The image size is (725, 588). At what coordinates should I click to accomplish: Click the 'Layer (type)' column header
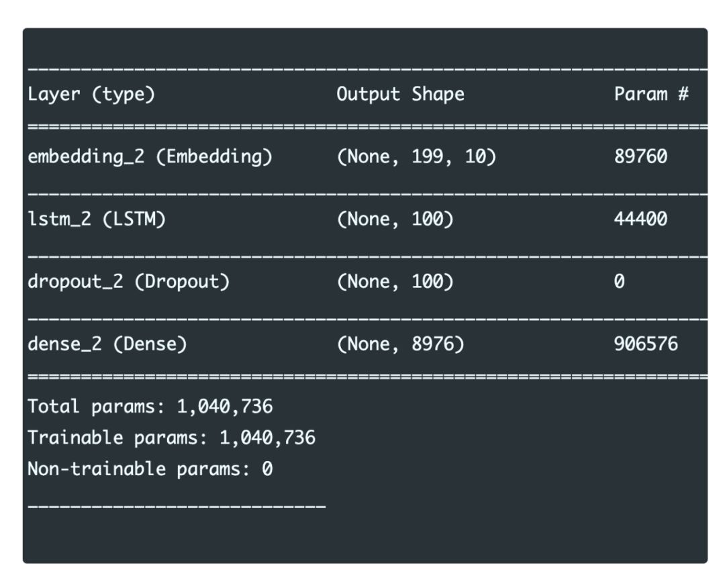point(91,95)
